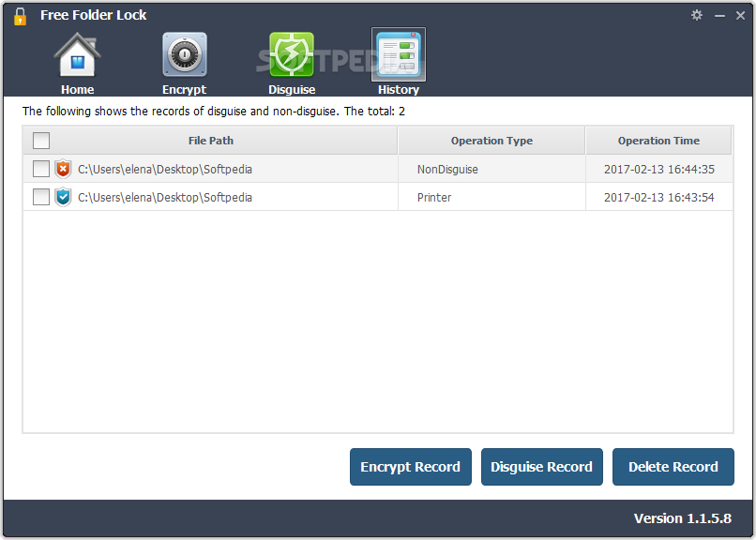Viewport: 756px width, 540px height.
Task: Open the History list icon
Action: coord(399,54)
